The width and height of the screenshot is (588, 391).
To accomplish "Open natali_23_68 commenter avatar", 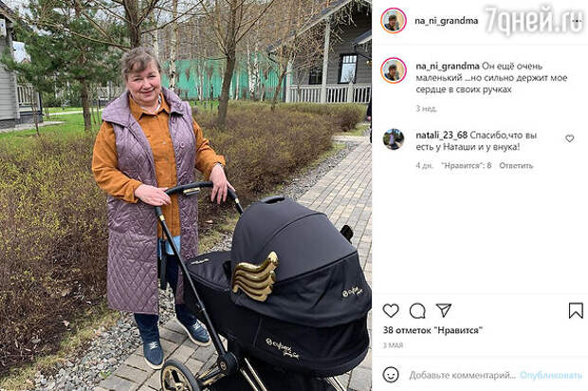I will (x=394, y=140).
